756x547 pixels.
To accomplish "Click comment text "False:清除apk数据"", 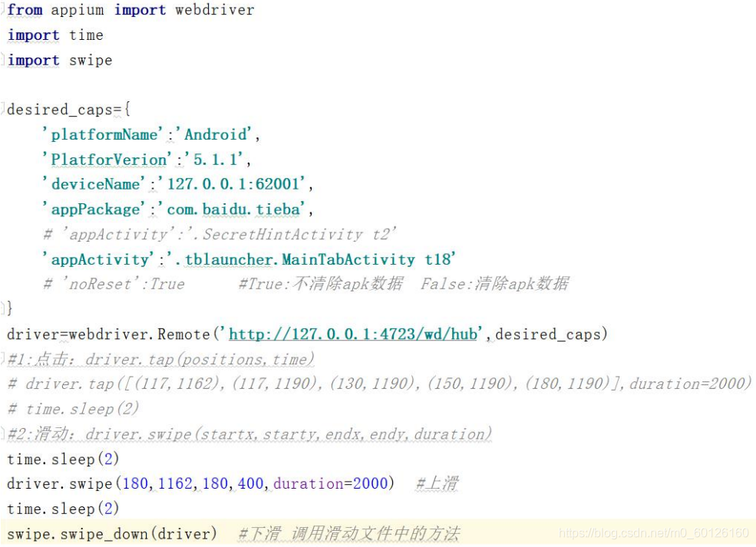I will point(495,283).
